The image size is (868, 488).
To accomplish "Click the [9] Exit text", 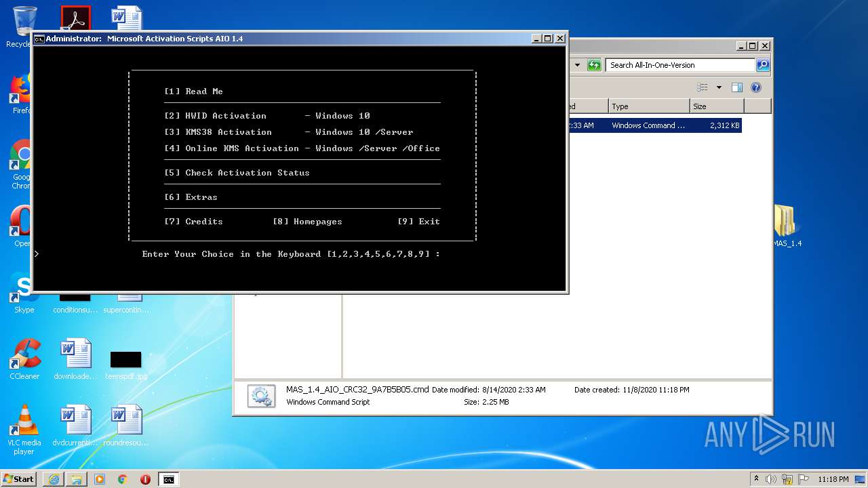I will [x=418, y=222].
